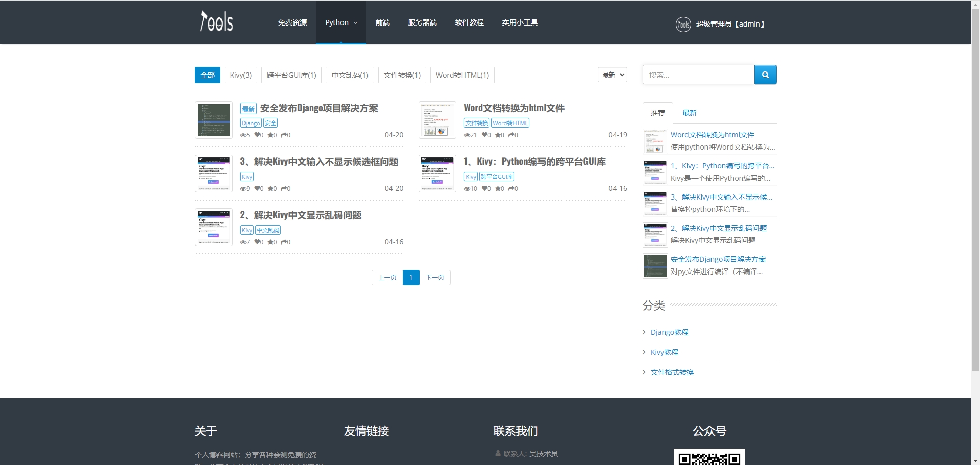Click heart icon on Kivy跨平台GUI库 post

click(x=484, y=189)
